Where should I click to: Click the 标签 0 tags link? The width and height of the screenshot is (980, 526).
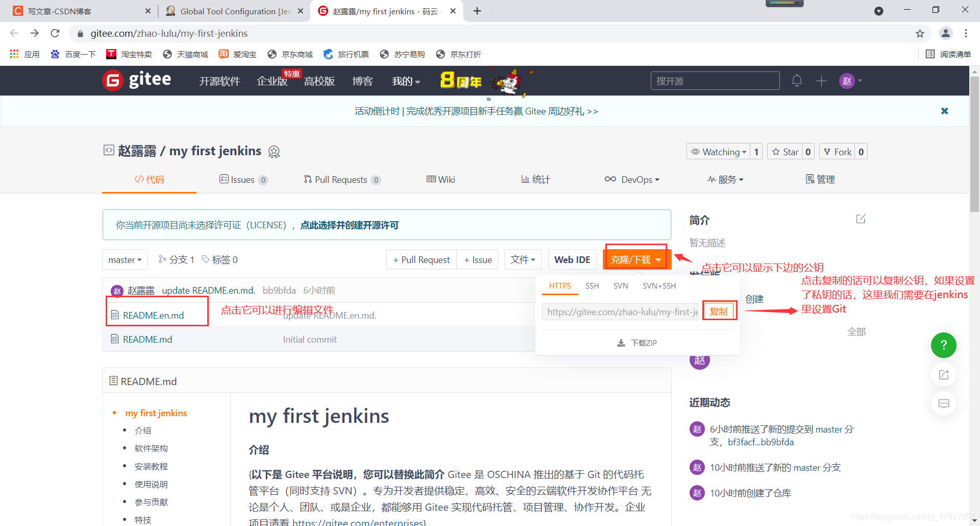(x=220, y=260)
